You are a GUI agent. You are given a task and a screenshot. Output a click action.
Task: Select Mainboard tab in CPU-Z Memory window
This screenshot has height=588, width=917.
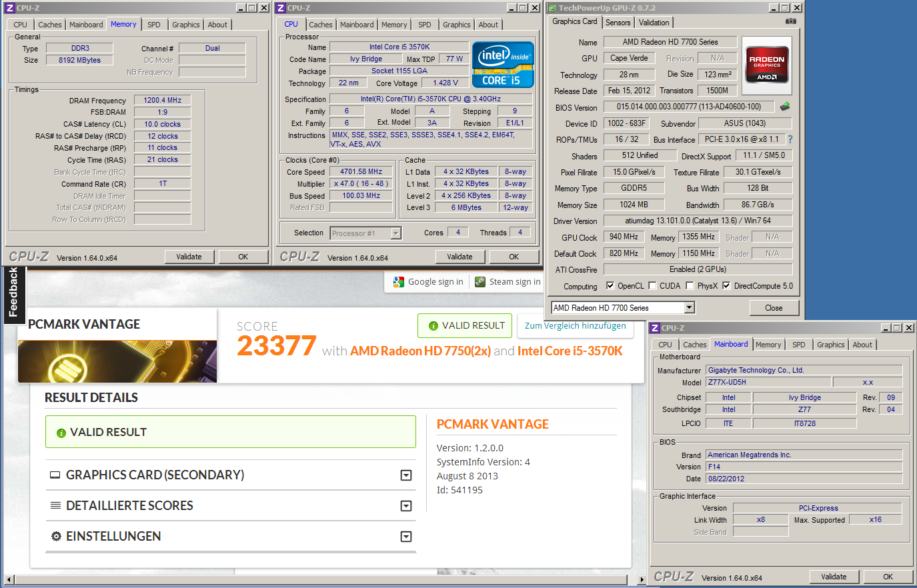point(87,25)
